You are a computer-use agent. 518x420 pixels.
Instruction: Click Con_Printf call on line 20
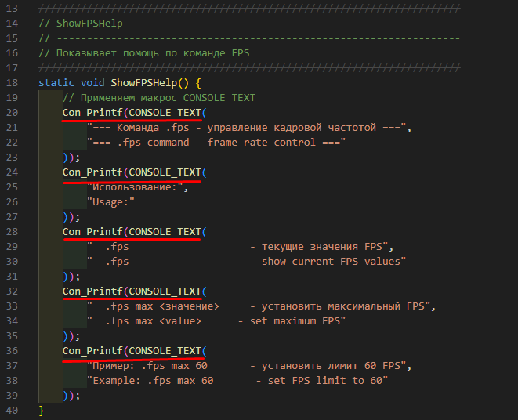pyautogui.click(x=93, y=112)
